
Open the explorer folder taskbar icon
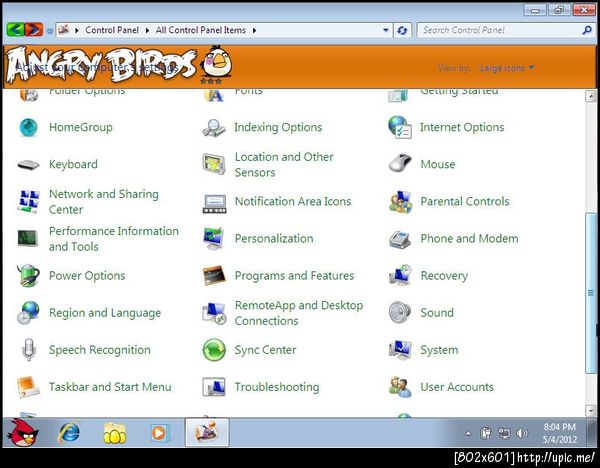[114, 433]
